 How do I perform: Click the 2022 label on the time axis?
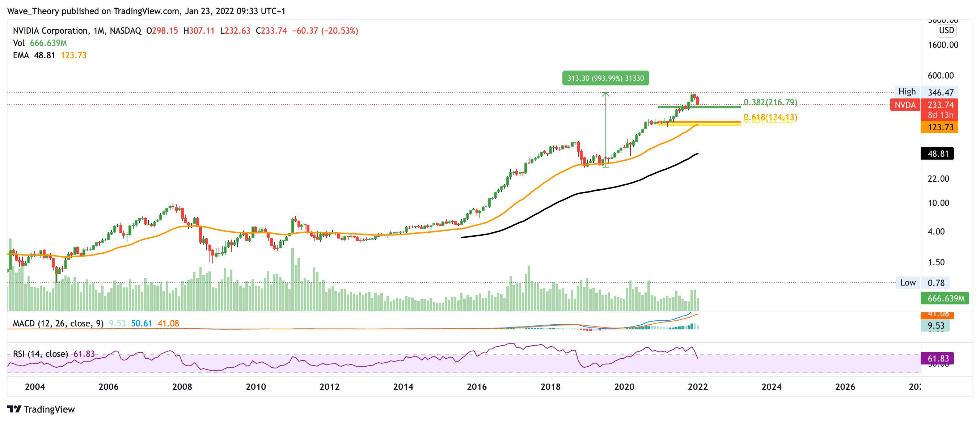tap(697, 387)
